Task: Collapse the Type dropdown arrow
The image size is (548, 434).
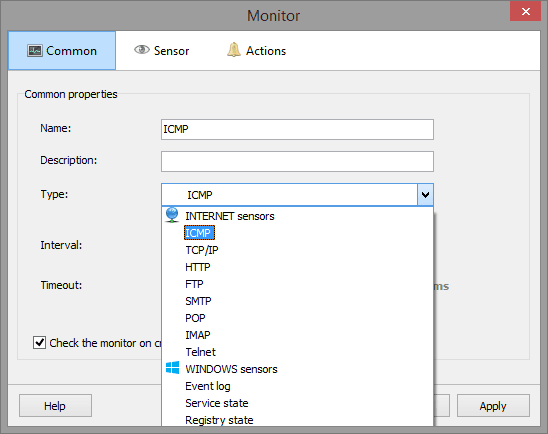Action: [425, 195]
